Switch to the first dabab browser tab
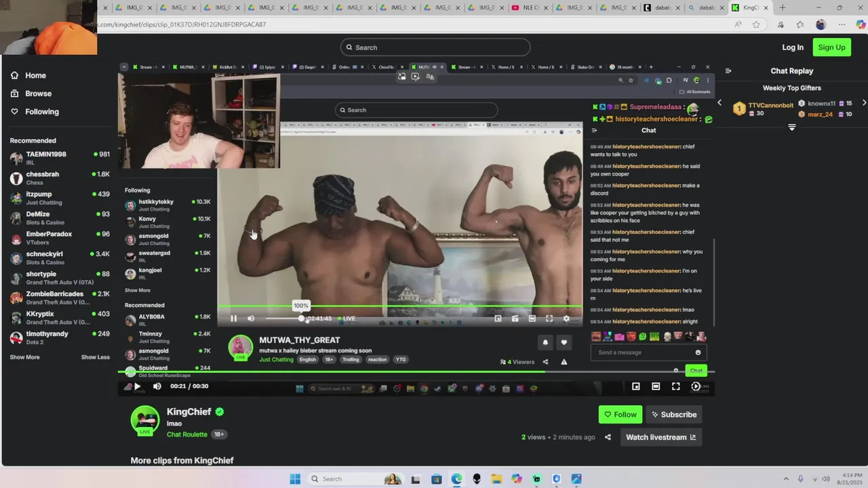This screenshot has width=868, height=488. (x=658, y=7)
